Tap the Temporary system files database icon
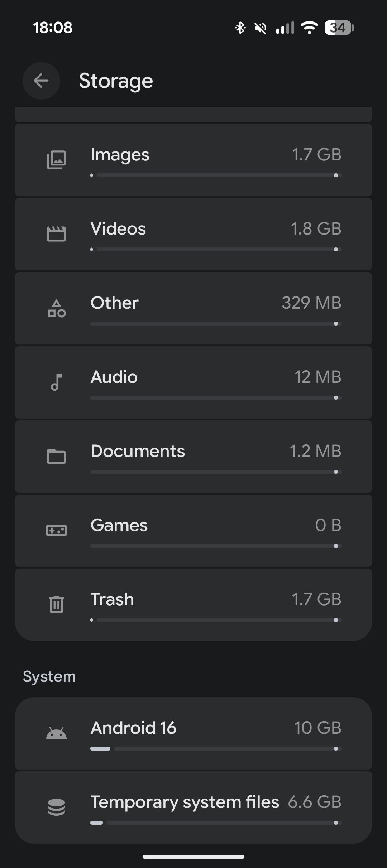The width and height of the screenshot is (387, 868). [56, 807]
